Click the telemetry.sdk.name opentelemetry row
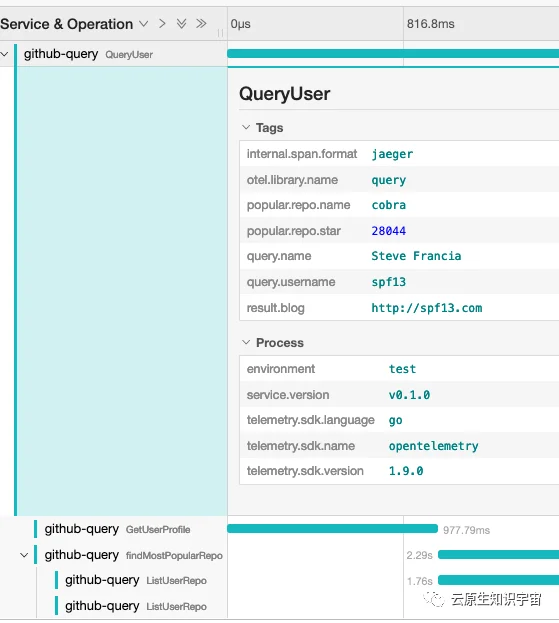The width and height of the screenshot is (559, 623). coord(399,446)
